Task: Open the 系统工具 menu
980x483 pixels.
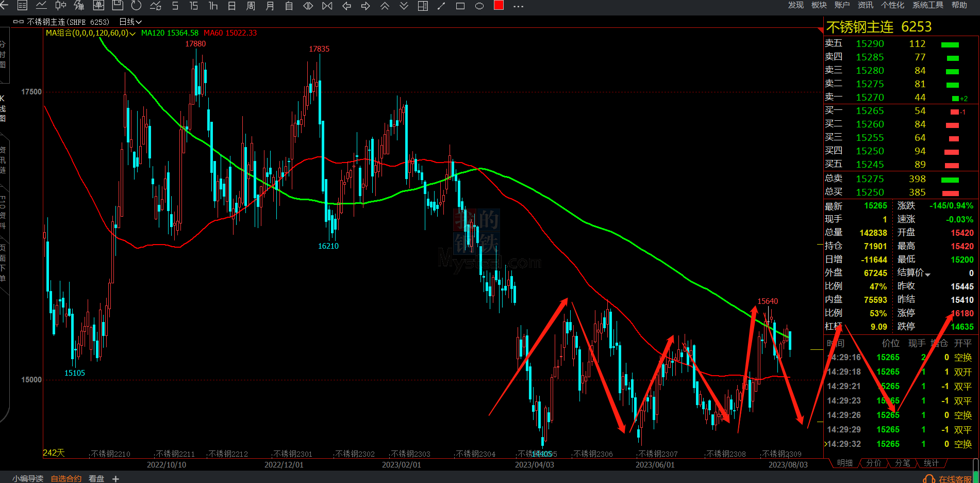Action: (x=927, y=5)
